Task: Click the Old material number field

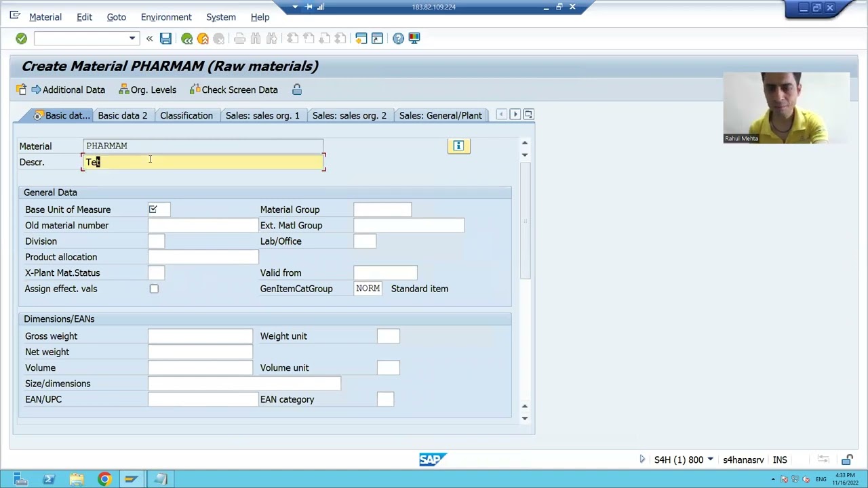Action: (203, 225)
